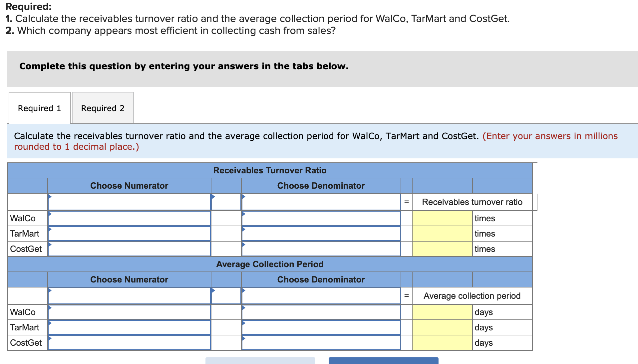Click the WalCo receivables turnover answer field
Image resolution: width=638 pixels, height=364 pixels.
(x=442, y=218)
